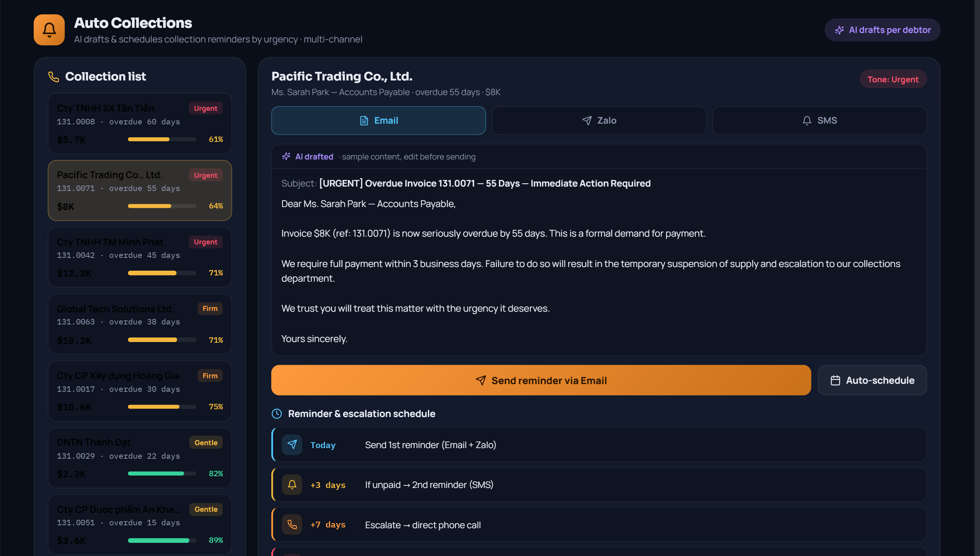Switch to the Email channel tab
This screenshot has width=980, height=556.
pyautogui.click(x=378, y=121)
